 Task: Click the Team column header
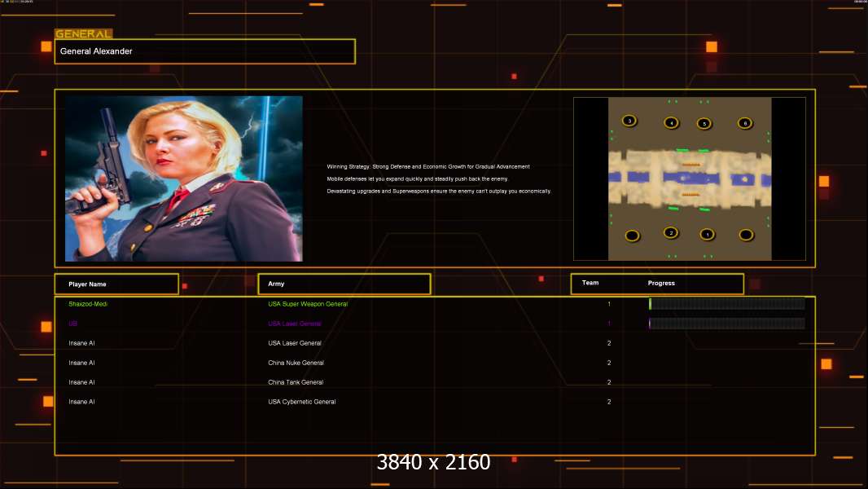[x=590, y=283]
